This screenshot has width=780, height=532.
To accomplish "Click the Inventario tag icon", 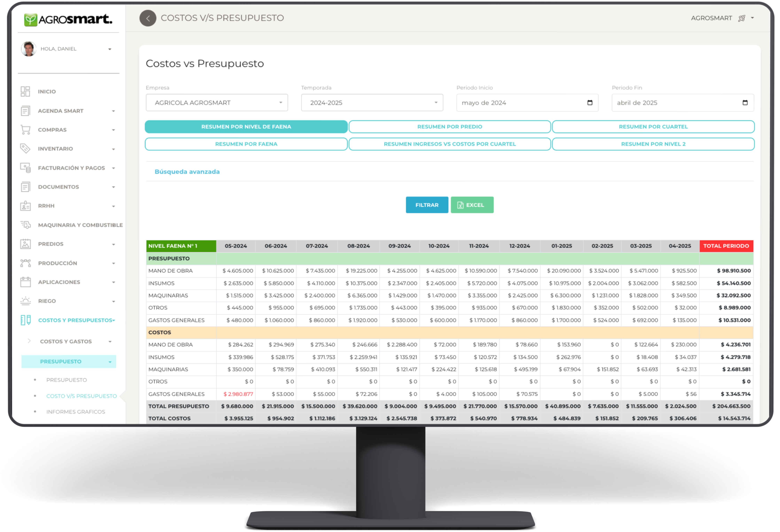I will [x=25, y=148].
